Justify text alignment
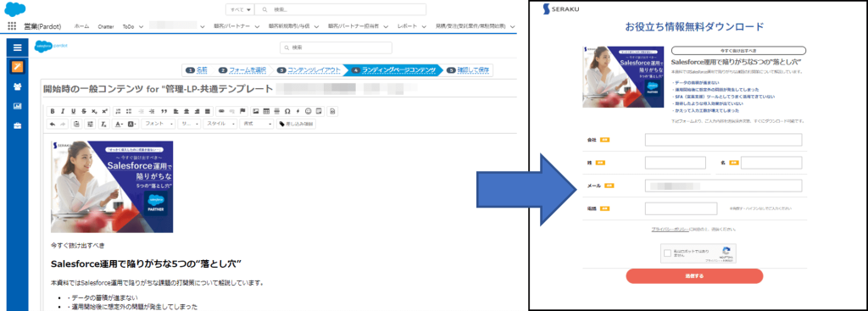 click(208, 111)
